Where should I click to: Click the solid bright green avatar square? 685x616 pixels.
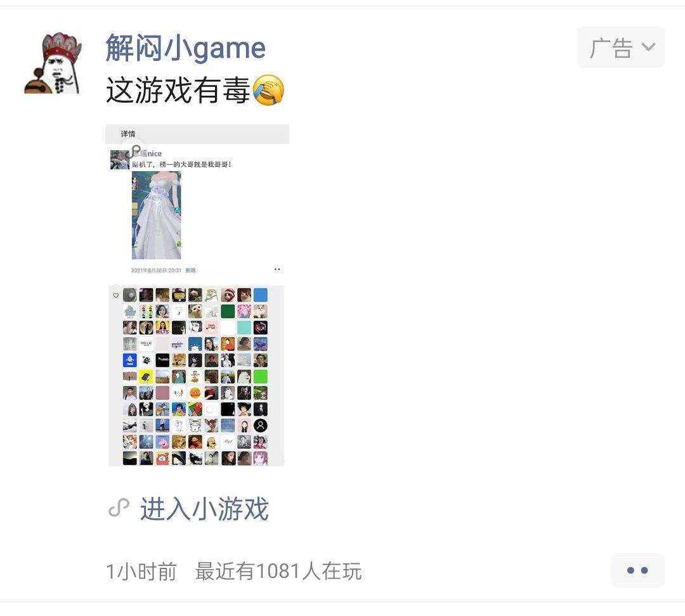pos(261,376)
